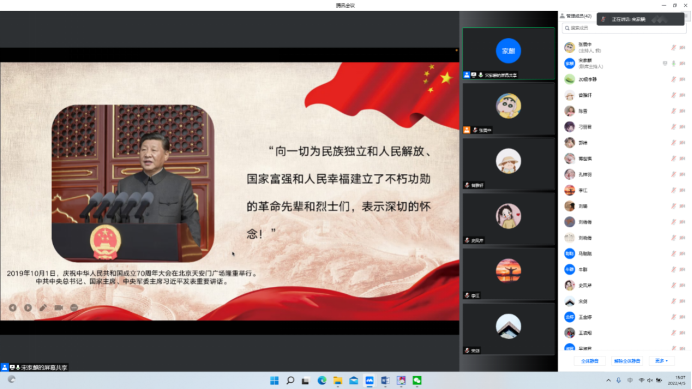The image size is (692, 389).
Task: Expand the 更多 dropdown below the member list
Action: 661,361
